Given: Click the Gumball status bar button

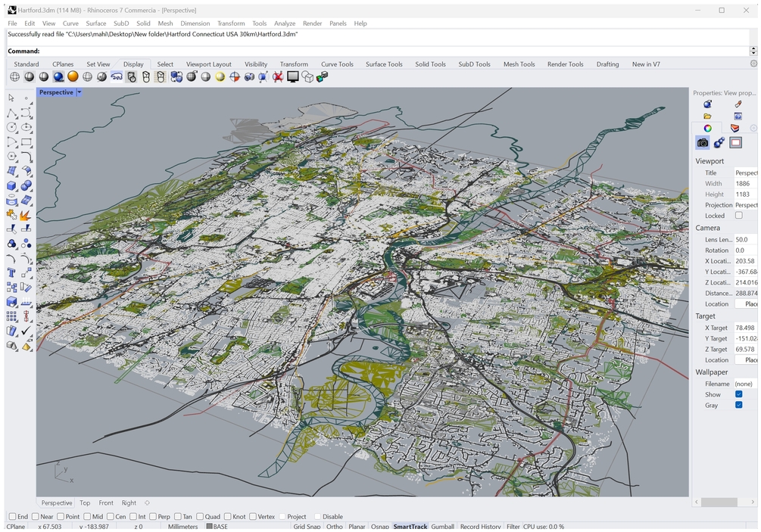Looking at the screenshot, I should 442,527.
